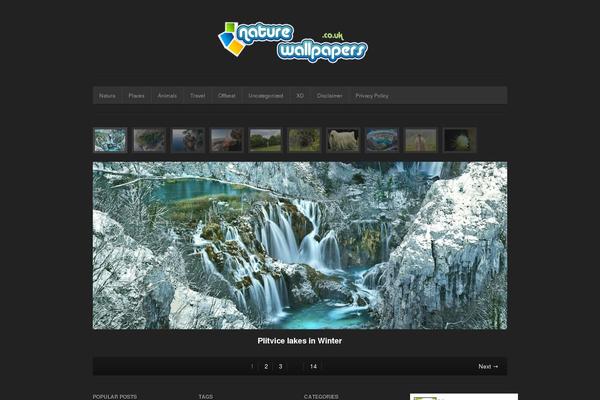Viewport: 600px width, 400px height.
Task: Click the Nature Wallpapers logo
Action: coord(293,41)
